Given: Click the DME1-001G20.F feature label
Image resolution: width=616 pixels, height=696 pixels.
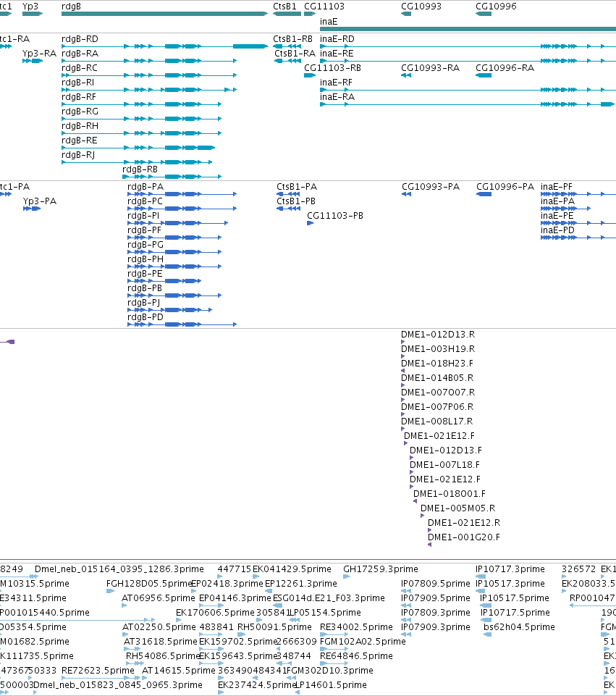Looking at the screenshot, I should [x=464, y=537].
